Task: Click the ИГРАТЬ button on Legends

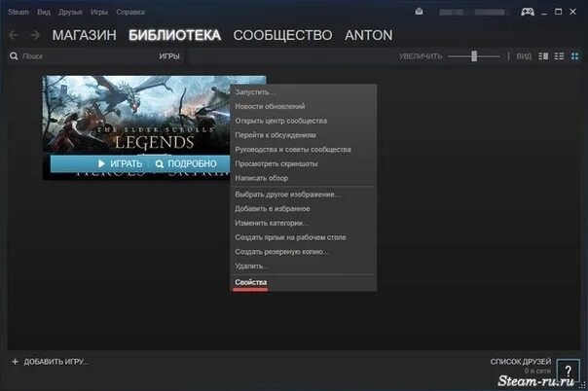Action: [121, 163]
